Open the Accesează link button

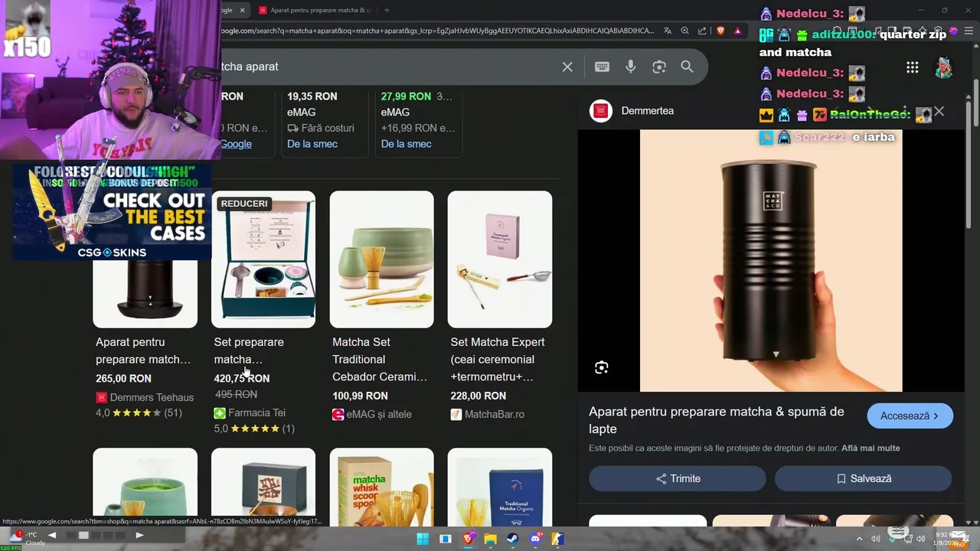[x=910, y=416]
